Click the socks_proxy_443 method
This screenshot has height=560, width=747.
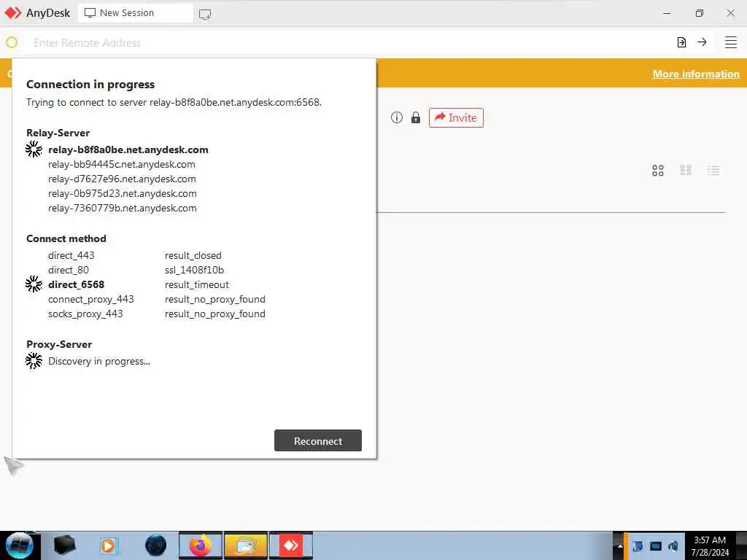86,314
